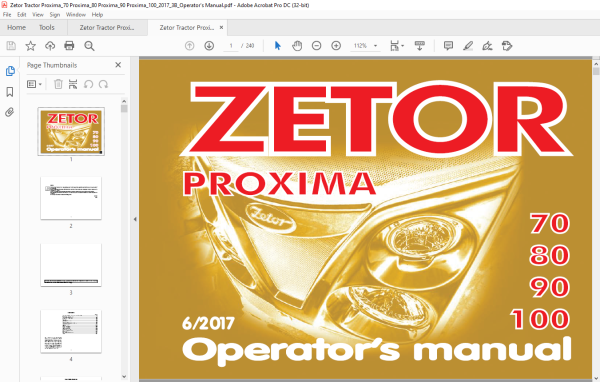This screenshot has height=382, width=600.
Task: Select the Hand pan tool
Action: point(297,46)
